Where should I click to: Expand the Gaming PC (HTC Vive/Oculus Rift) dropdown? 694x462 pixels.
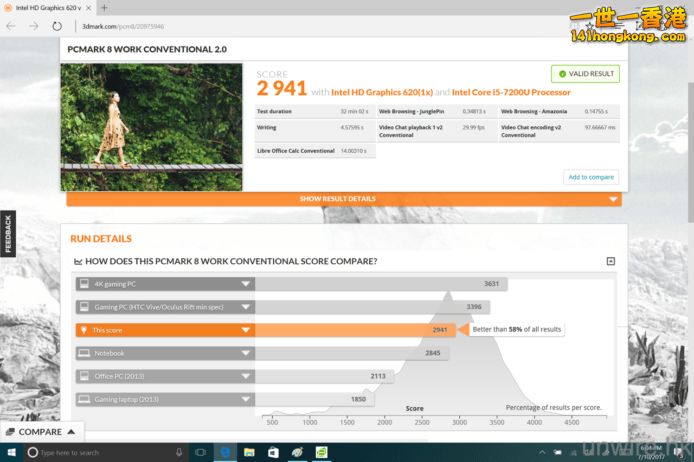tap(246, 307)
